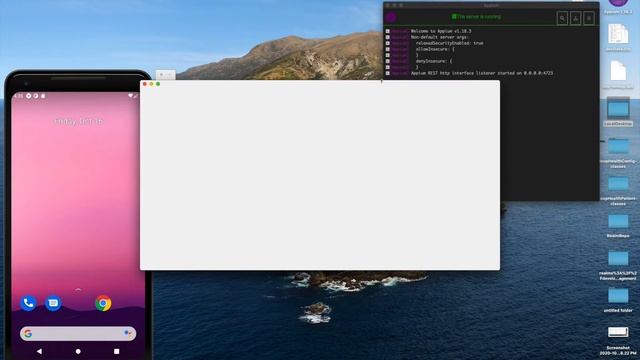Select the RealmRepo folder on the desktop
This screenshot has width=640, height=360.
(x=618, y=226)
